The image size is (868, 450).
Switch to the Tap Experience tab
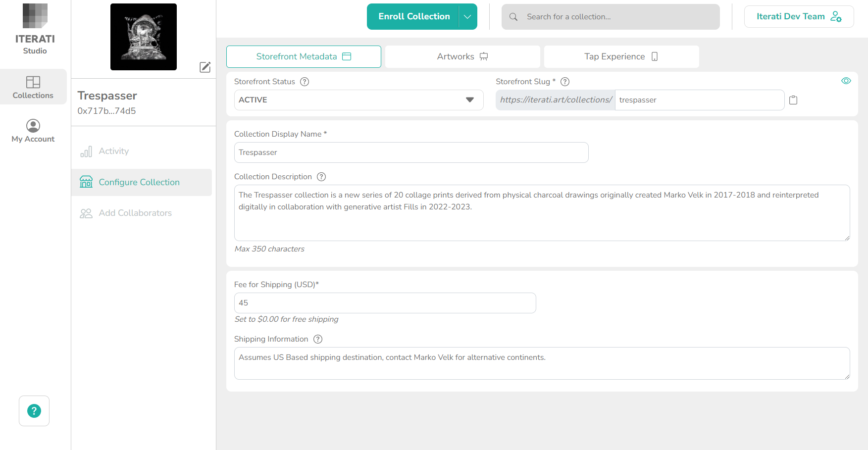(621, 57)
